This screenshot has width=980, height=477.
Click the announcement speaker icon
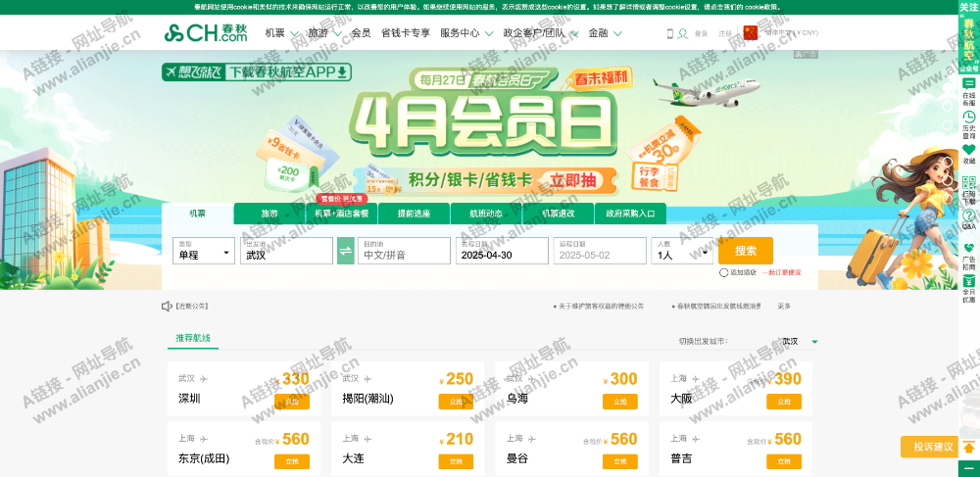(167, 306)
